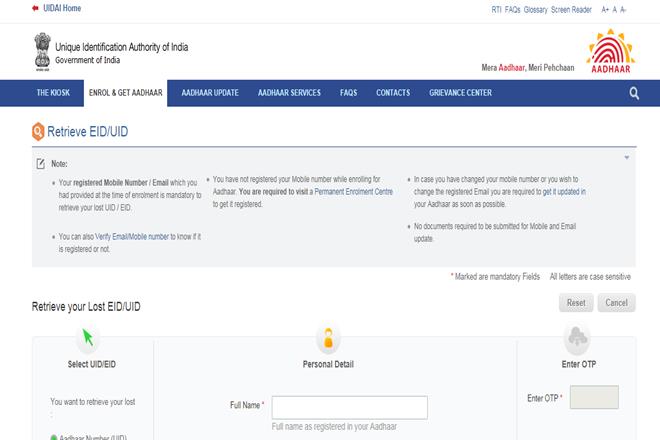The height and width of the screenshot is (440, 660).
Task: Open the Permanent Enrolment Centre link
Action: (x=353, y=190)
